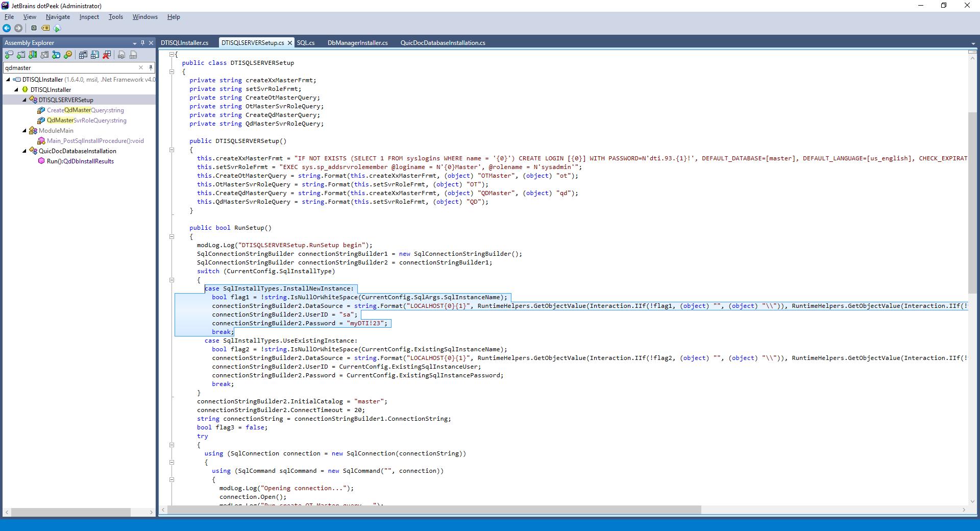Close the DTISQLSERVERSetup.cs tab
Screen dimensions: 980x531
point(290,43)
